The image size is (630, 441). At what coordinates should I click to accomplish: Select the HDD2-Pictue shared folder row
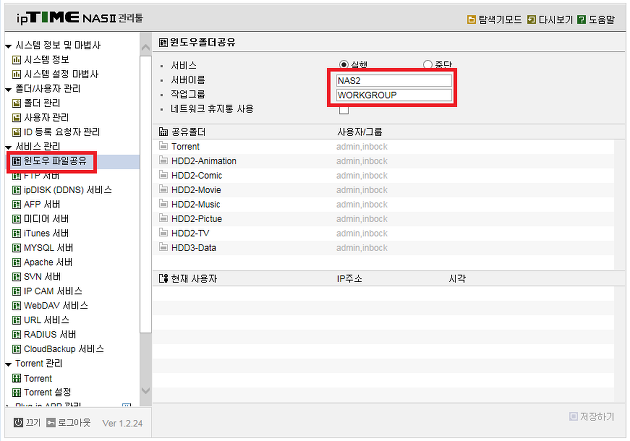pyautogui.click(x=383, y=219)
